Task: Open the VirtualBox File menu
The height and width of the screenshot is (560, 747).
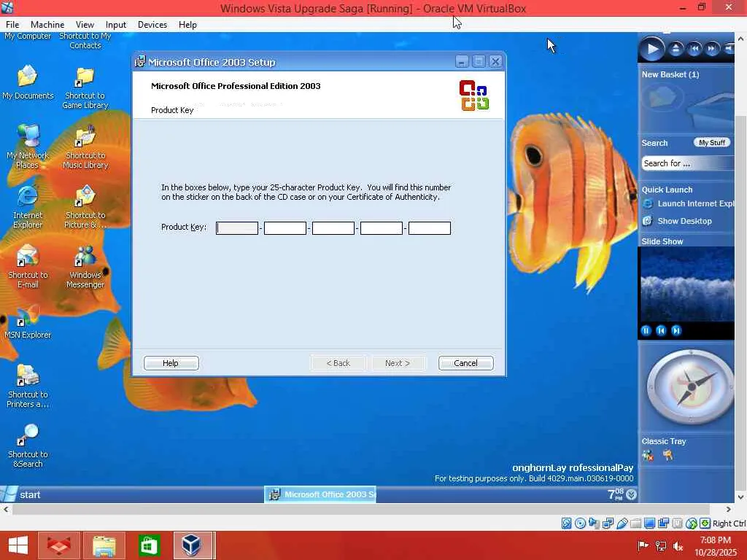Action: click(x=12, y=25)
